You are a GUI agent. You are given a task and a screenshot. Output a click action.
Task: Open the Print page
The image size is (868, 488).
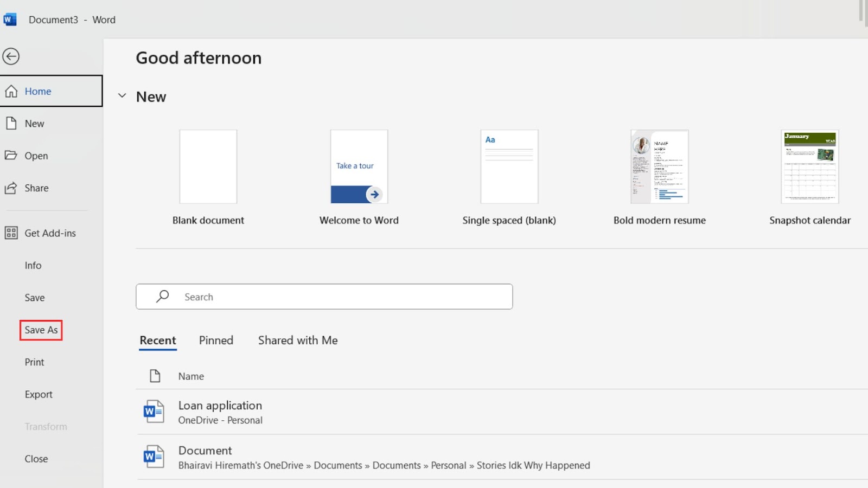point(34,362)
